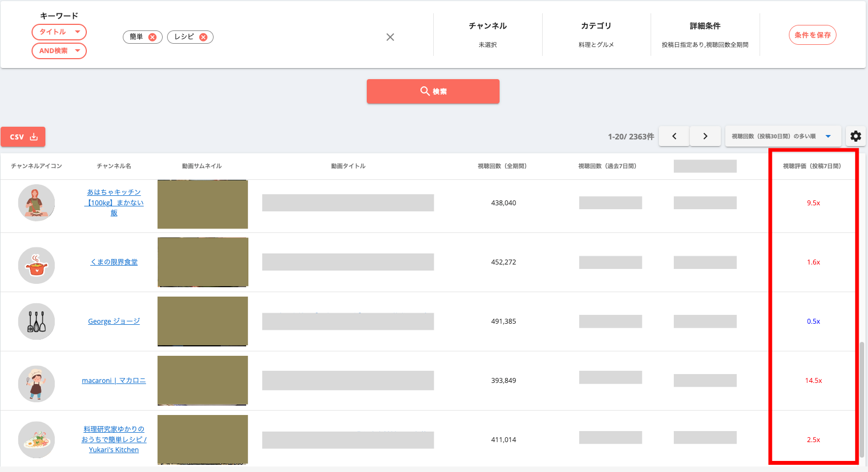Open the 詳細条件 filter section
This screenshot has height=472, width=868.
[705, 34]
